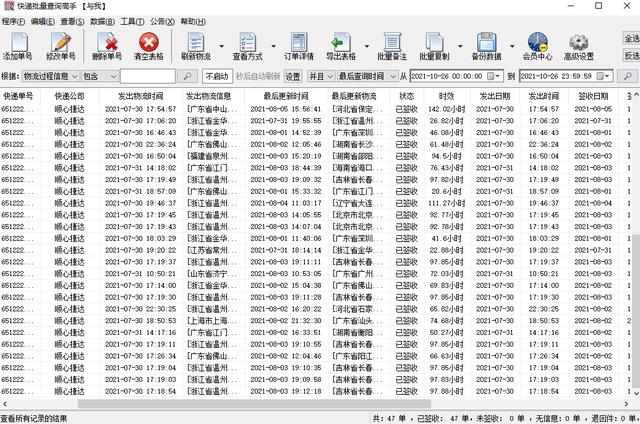This screenshot has height=424, width=640.
Task: Open the 会员中心 clock icon
Action: (537, 42)
